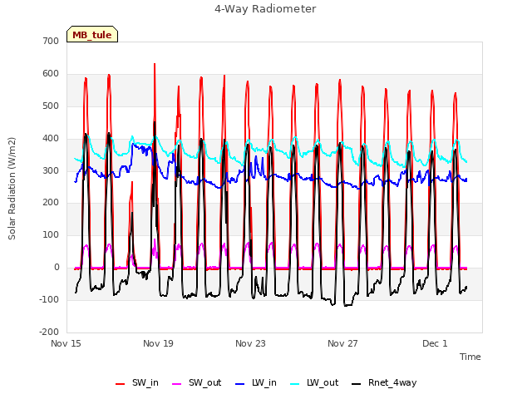Click the Nov 19 x-axis label
Image resolution: width=532 pixels, height=399 pixels.
click(x=158, y=343)
